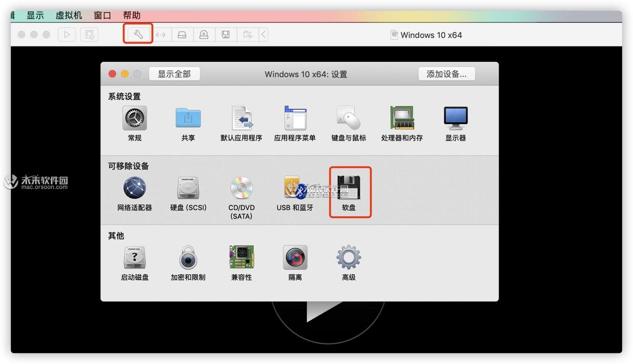
Task: Click the wrench settings toolbar icon
Action: (x=138, y=35)
